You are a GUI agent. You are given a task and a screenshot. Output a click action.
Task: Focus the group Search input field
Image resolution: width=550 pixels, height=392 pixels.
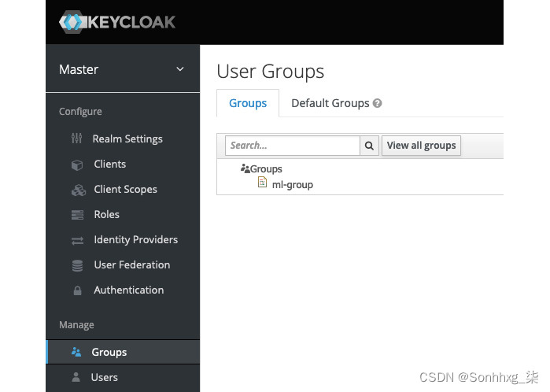(x=293, y=146)
